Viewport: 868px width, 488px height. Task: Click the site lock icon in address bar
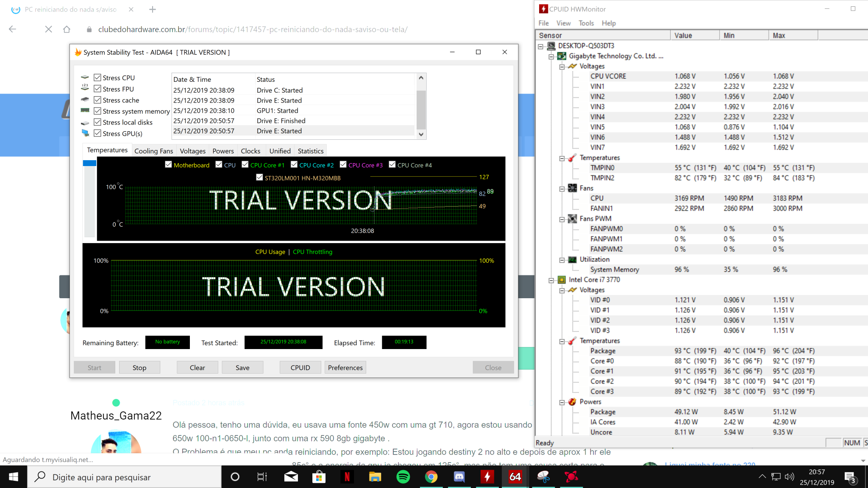[x=89, y=29]
